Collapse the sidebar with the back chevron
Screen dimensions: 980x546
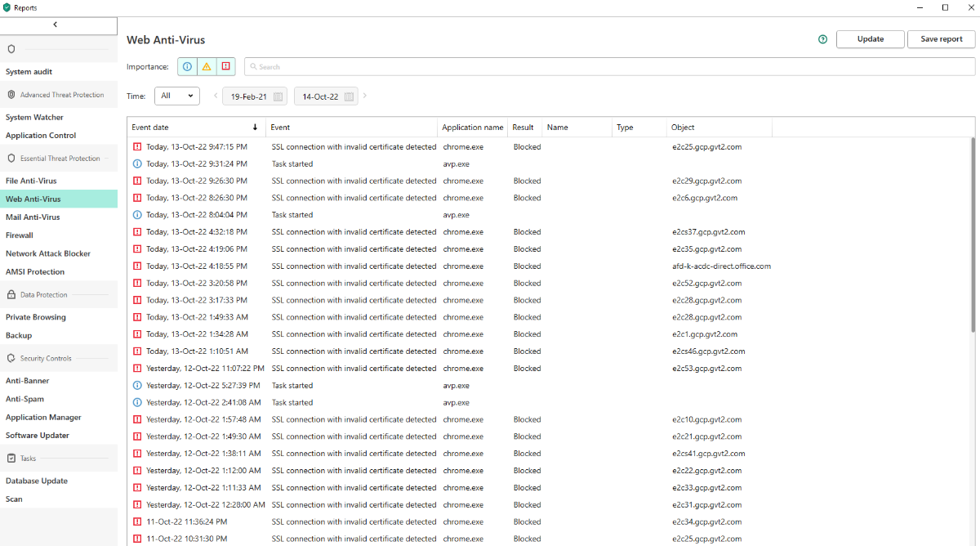56,25
